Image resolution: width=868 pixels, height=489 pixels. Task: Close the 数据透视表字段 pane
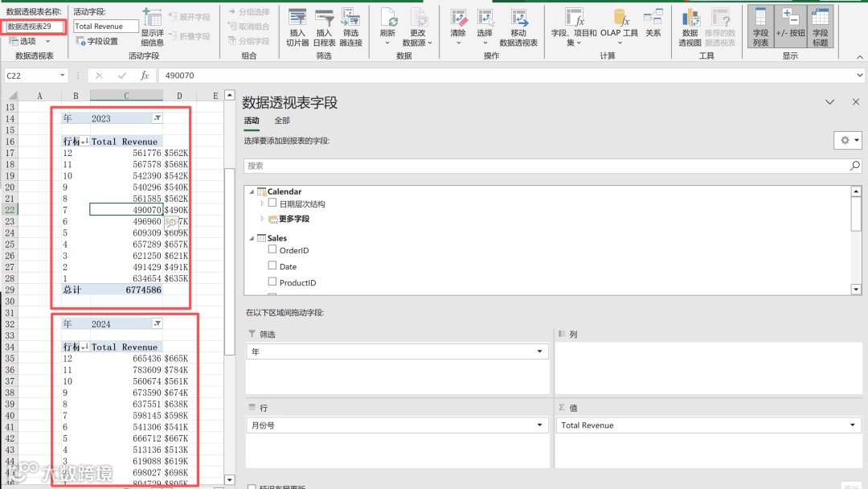click(856, 102)
